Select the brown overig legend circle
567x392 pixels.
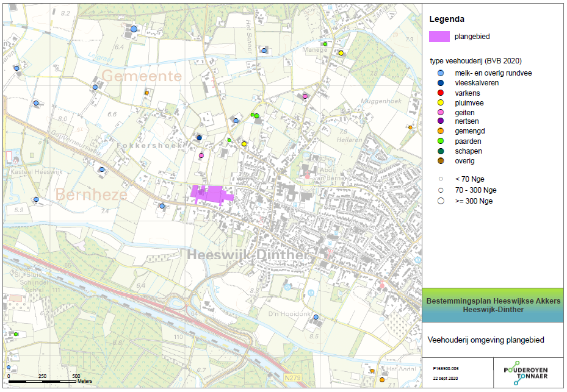point(441,161)
